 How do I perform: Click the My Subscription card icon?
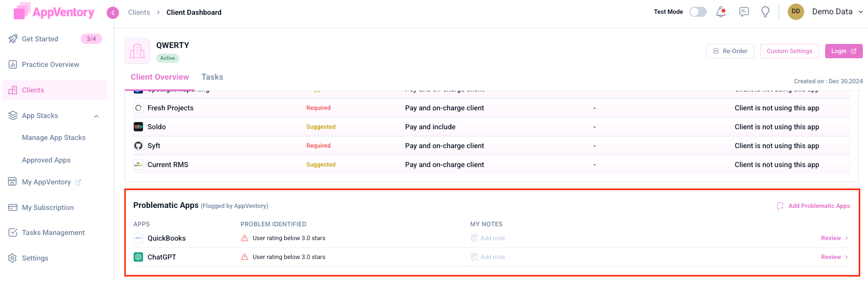tap(13, 207)
